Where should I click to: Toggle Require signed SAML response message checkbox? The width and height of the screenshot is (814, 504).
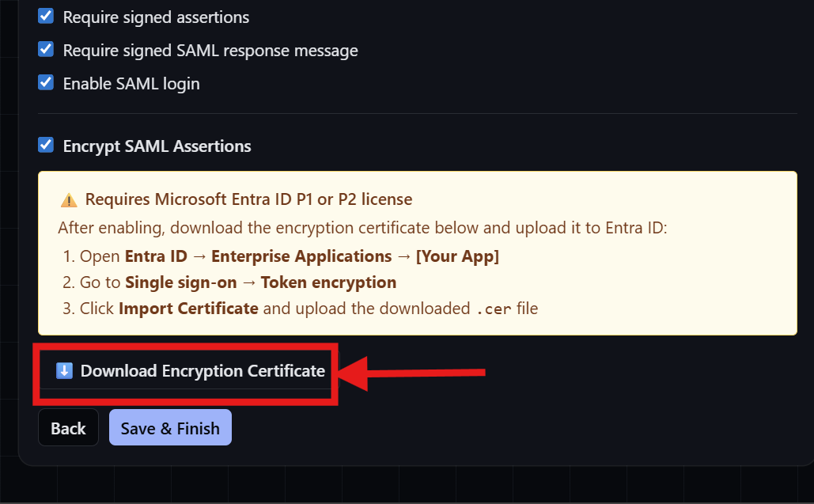pyautogui.click(x=46, y=49)
